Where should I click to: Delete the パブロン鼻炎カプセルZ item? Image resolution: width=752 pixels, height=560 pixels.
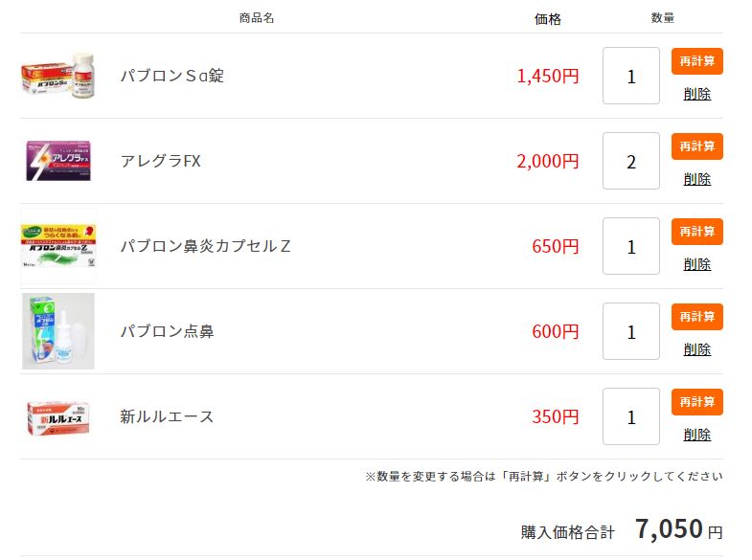point(696,264)
